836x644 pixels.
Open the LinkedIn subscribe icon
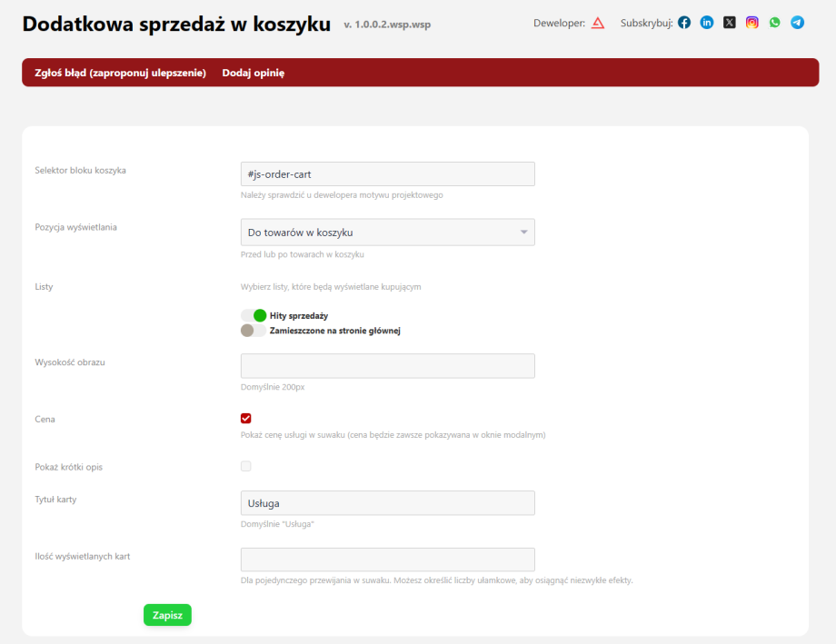coord(707,23)
